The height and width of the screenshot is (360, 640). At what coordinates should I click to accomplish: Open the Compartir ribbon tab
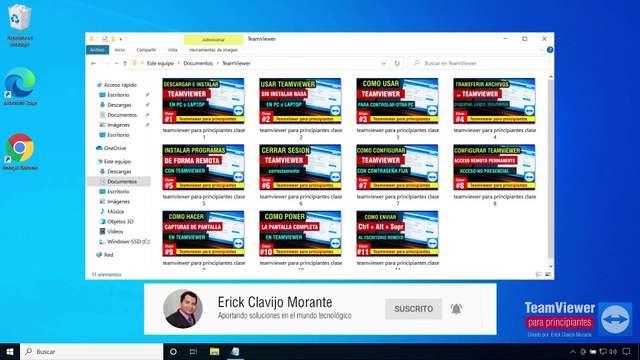pos(146,50)
